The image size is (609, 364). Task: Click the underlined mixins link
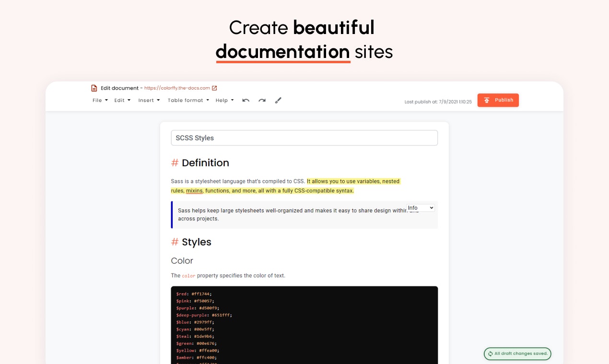point(194,191)
